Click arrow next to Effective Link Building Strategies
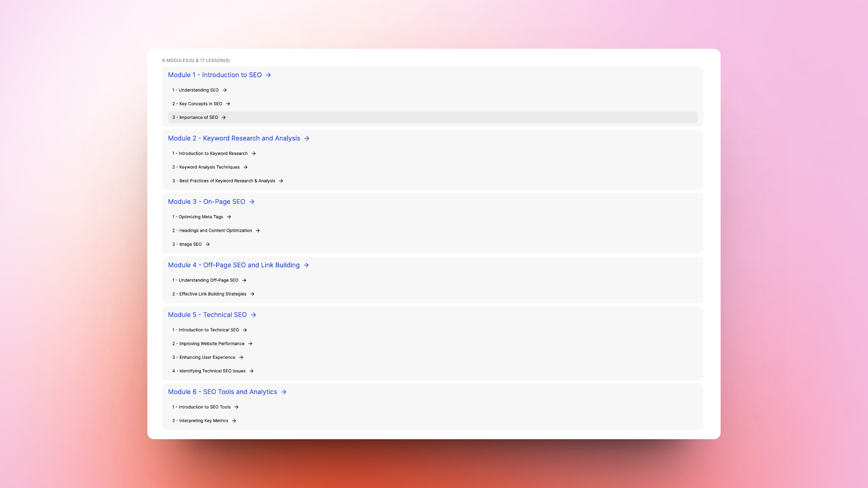The height and width of the screenshot is (488, 868). [252, 294]
